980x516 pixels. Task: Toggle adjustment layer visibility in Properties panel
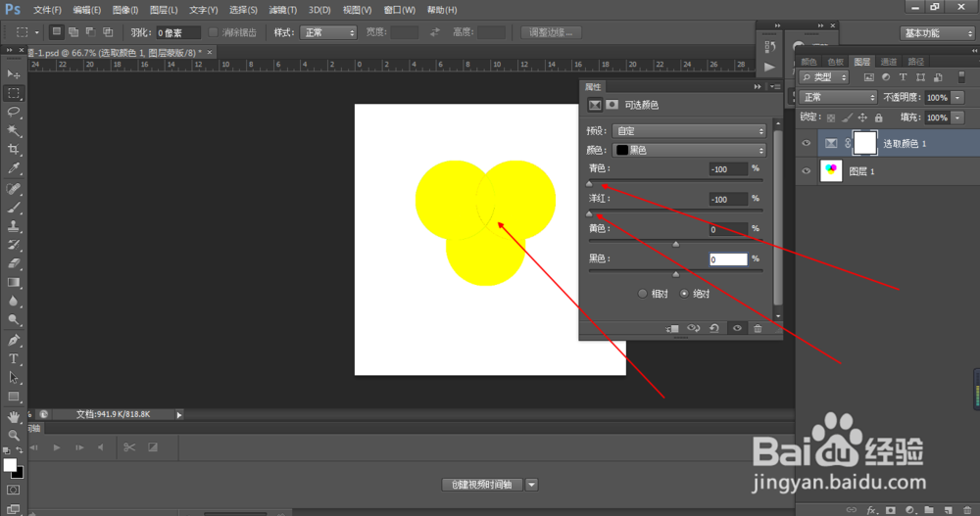(737, 329)
